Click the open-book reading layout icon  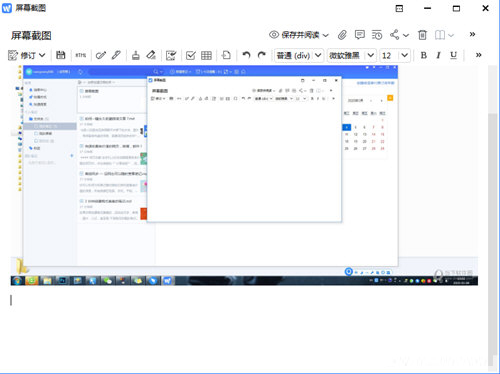point(440,35)
